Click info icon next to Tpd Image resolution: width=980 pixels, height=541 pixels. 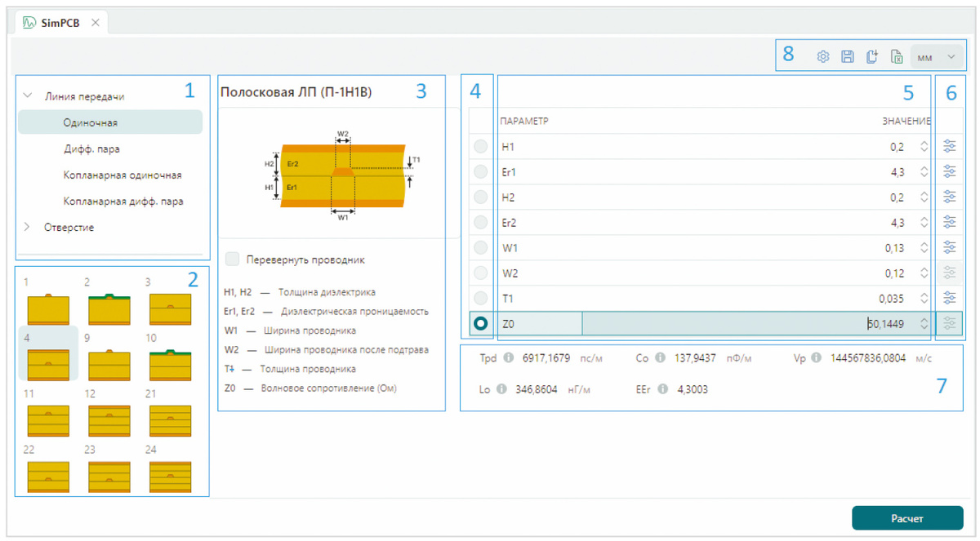point(507,358)
